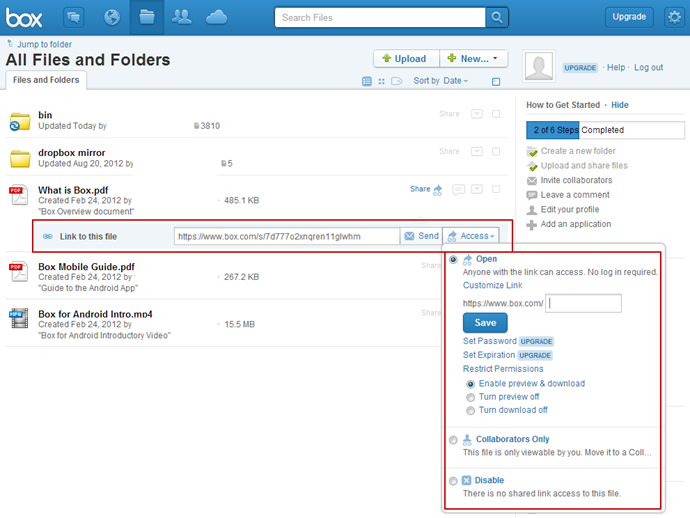The width and height of the screenshot is (690, 518).
Task: Click the Restrict Permissions link
Action: pyautogui.click(x=503, y=369)
